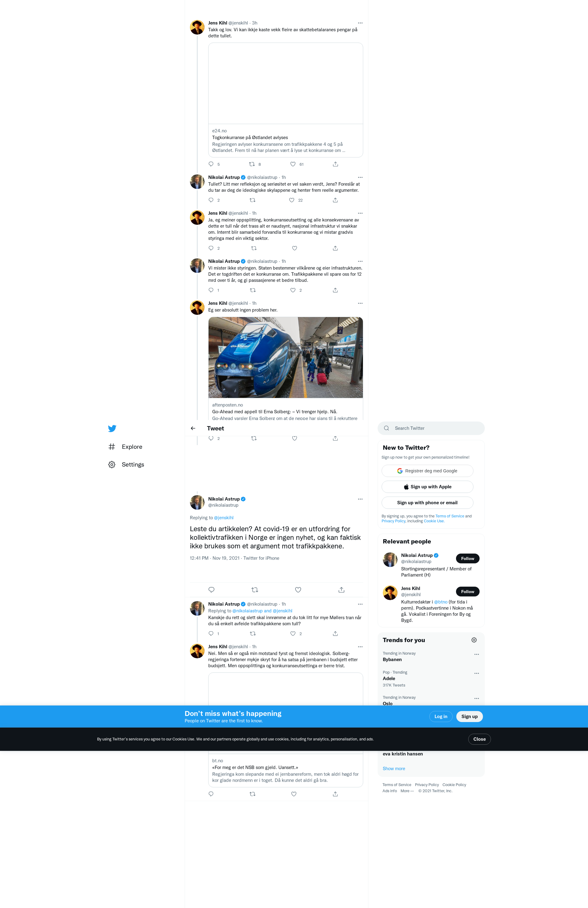Retweet the main Nikolai Astrup tweet
This screenshot has height=908, width=588.
pos(255,590)
